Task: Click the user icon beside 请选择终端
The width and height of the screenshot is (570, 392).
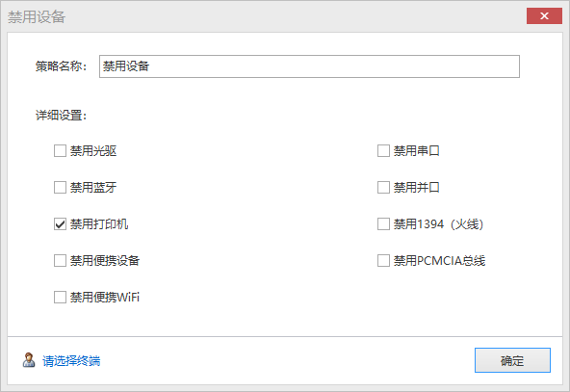Action: 29,360
